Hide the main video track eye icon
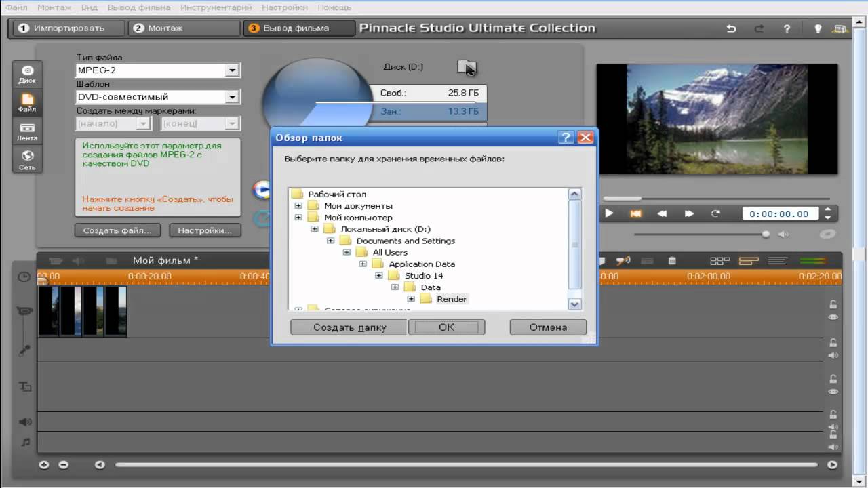The height and width of the screenshot is (488, 868). point(833,317)
